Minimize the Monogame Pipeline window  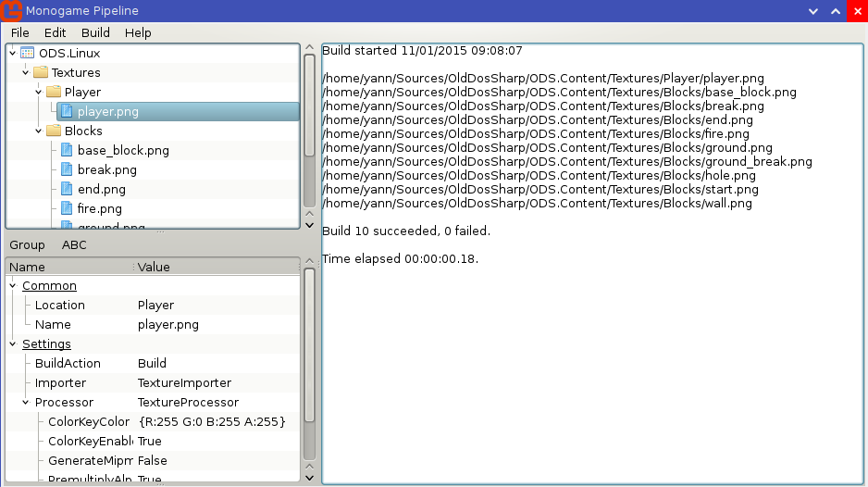(x=813, y=11)
